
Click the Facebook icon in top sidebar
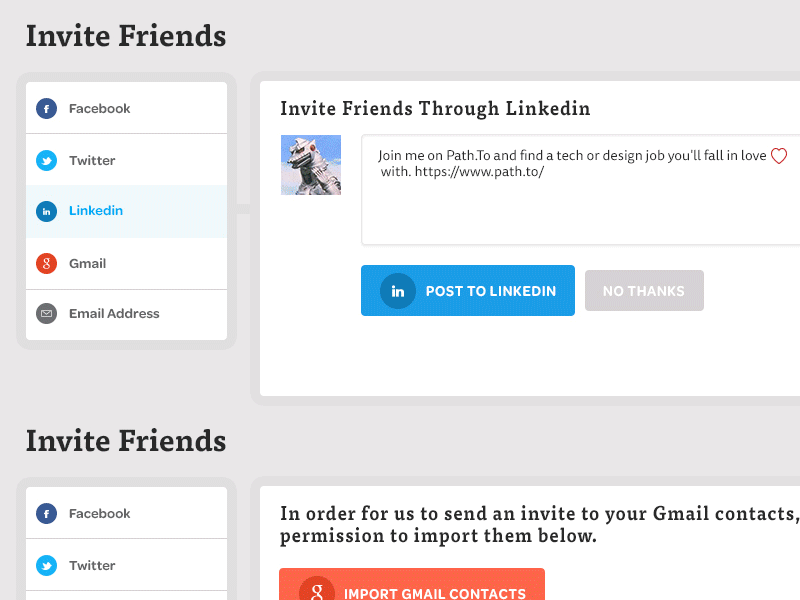tap(46, 109)
